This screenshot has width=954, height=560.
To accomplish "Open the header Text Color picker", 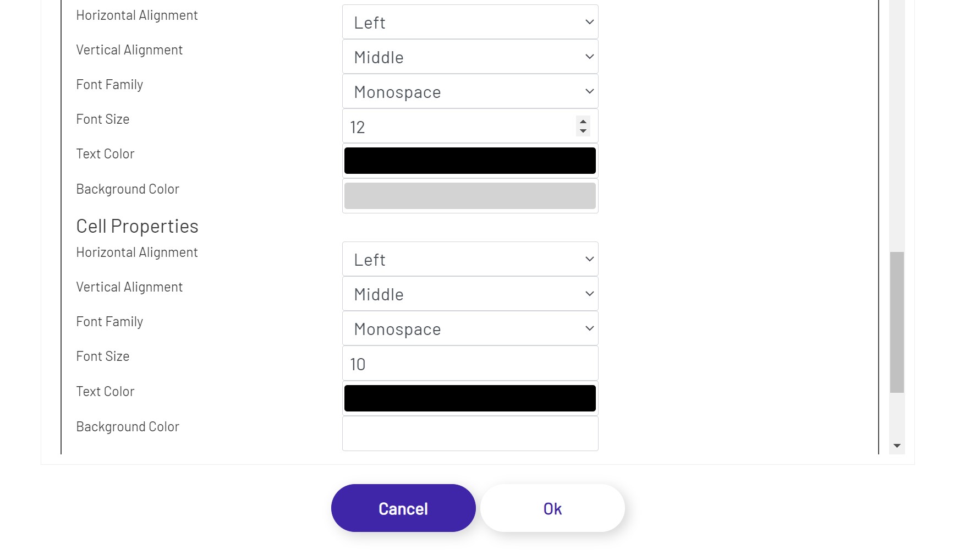I will click(469, 160).
